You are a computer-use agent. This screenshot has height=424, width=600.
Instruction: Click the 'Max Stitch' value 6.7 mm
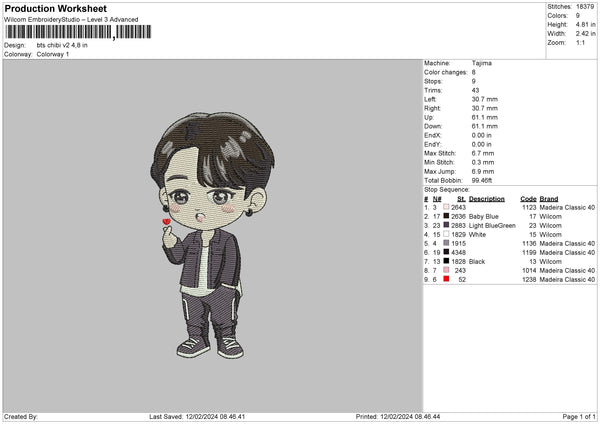click(x=483, y=153)
